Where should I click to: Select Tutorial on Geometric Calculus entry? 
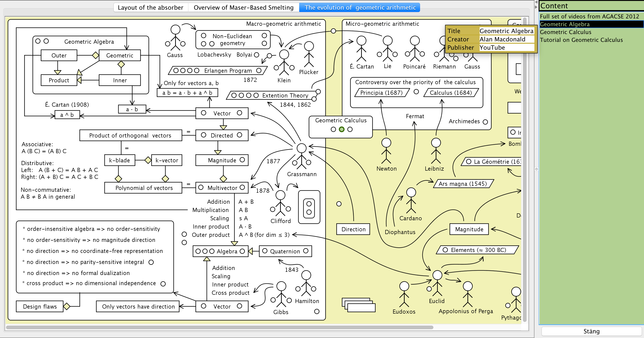pyautogui.click(x=581, y=40)
